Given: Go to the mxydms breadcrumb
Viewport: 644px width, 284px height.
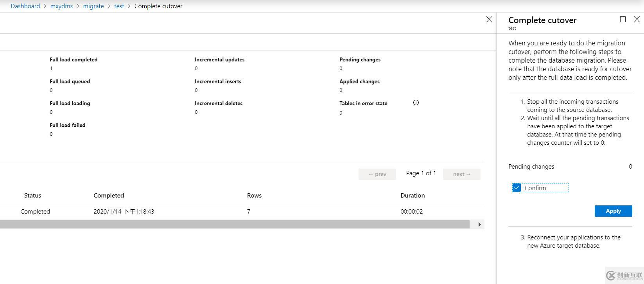Looking at the screenshot, I should point(61,6).
